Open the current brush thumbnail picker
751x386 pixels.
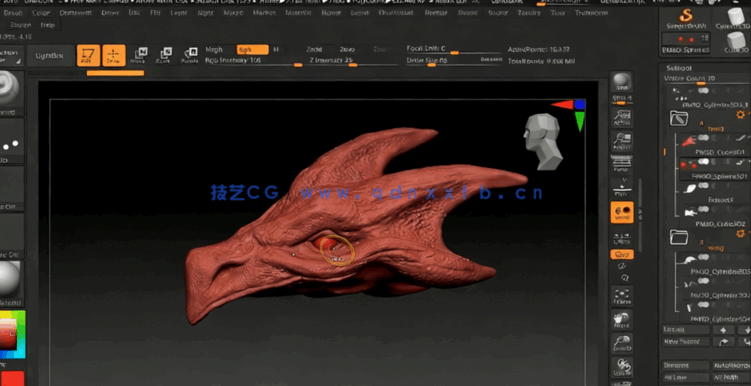[11, 92]
